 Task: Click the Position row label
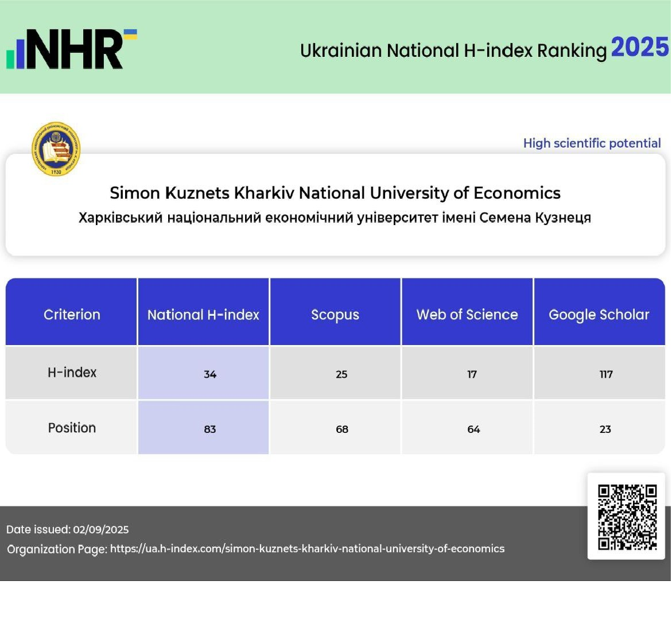coord(72,428)
